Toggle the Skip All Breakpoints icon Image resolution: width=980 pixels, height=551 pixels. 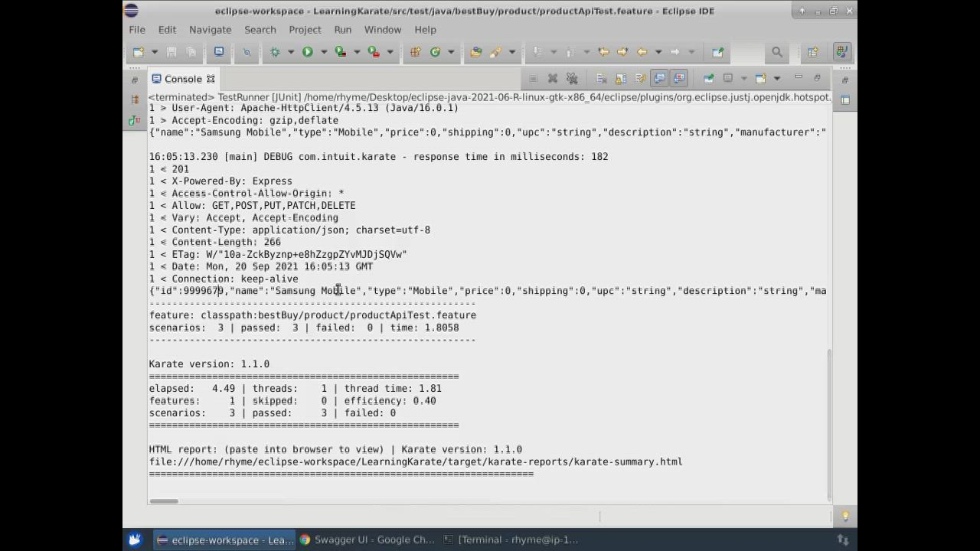(247, 52)
